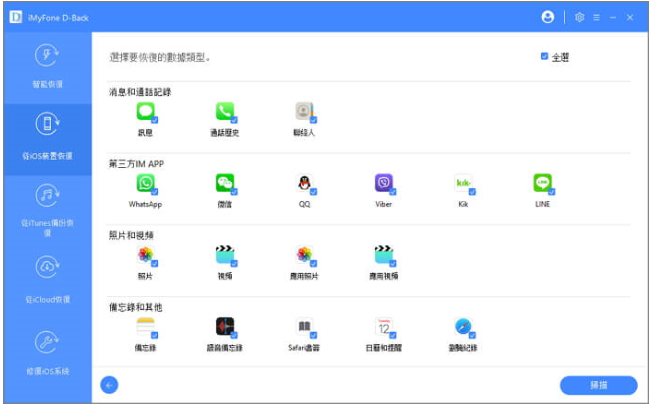Click the Safari browsing history 瀏覽紀錄 icon

pos(463,326)
